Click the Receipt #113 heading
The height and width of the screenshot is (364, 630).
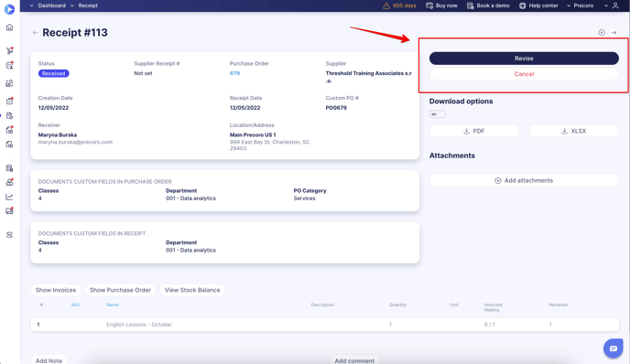tap(75, 33)
